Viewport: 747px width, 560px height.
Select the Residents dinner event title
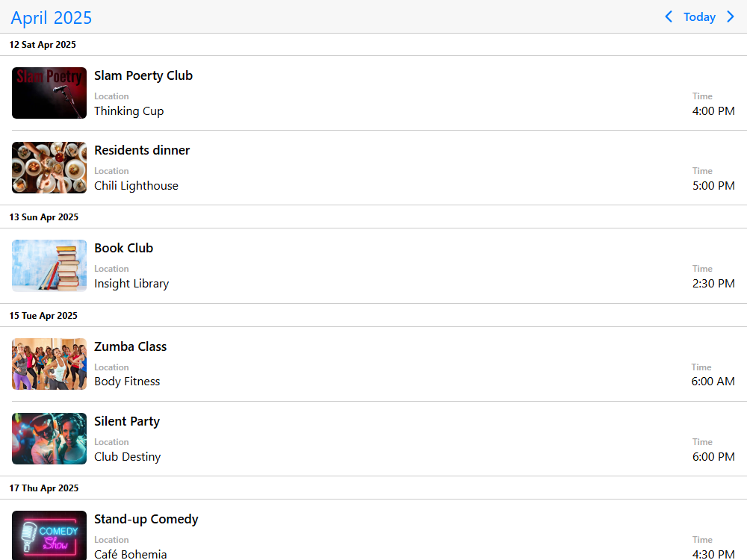142,150
